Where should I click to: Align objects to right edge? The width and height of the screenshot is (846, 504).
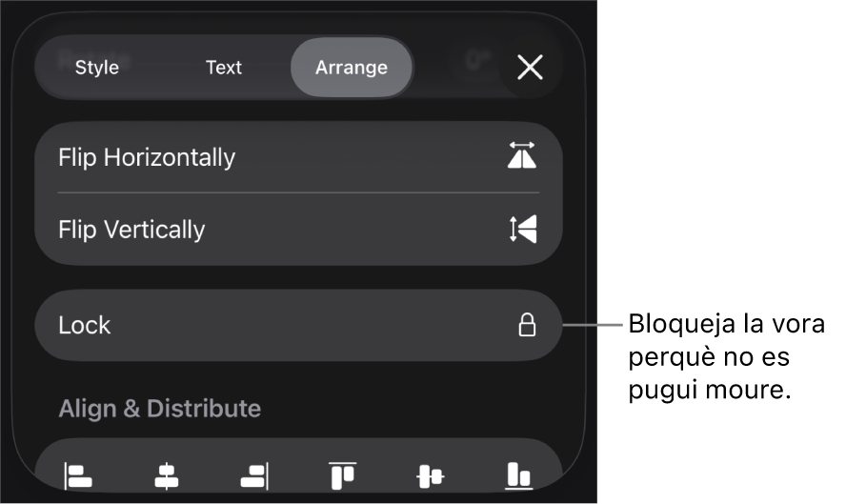tap(254, 475)
